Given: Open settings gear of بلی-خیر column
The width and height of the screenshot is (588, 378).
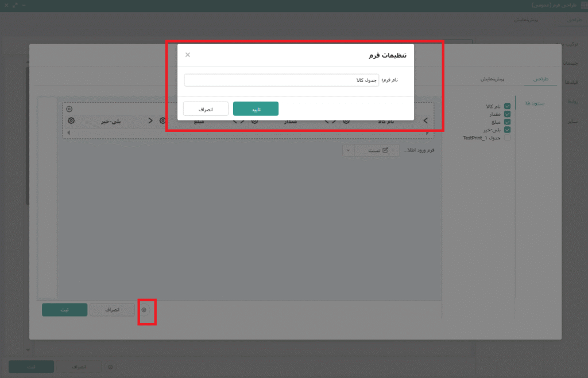Looking at the screenshot, I should 71,120.
